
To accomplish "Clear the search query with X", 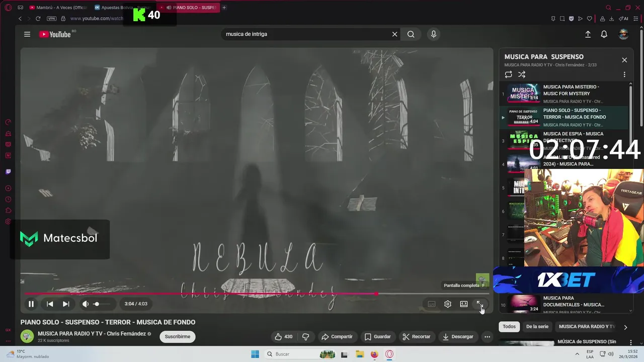I will click(x=394, y=34).
